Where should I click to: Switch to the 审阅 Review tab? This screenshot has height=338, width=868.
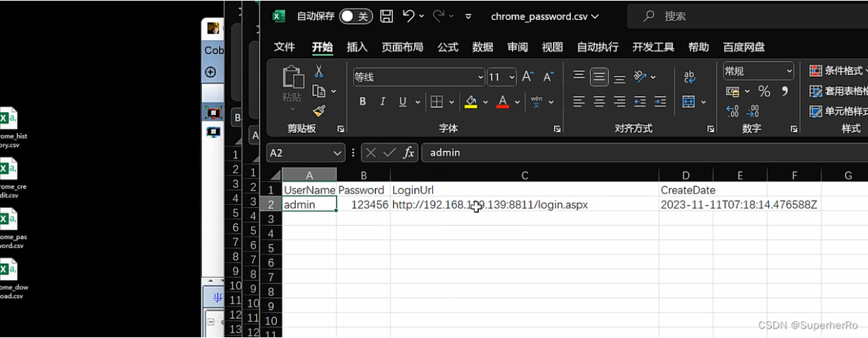517,47
